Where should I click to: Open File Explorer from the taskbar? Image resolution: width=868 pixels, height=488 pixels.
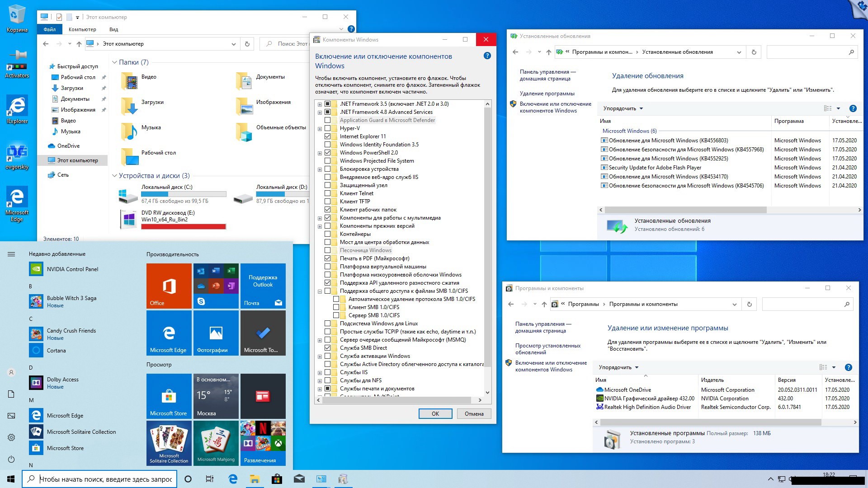click(254, 479)
